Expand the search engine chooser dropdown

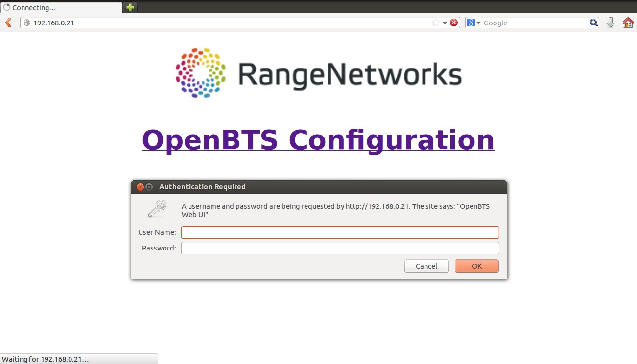click(479, 23)
